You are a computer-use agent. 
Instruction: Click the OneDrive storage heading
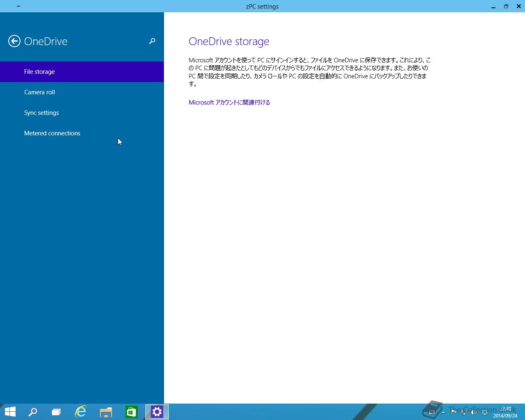[229, 41]
